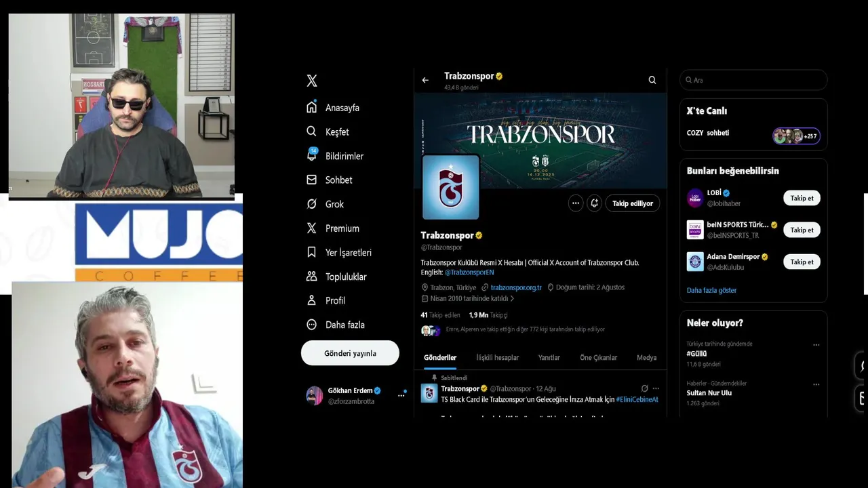This screenshot has width=868, height=488.
Task: Click the Ara search field
Action: (753, 80)
